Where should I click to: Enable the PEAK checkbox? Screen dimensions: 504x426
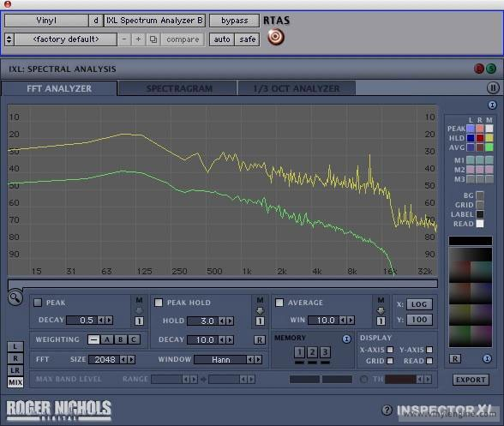coord(38,303)
